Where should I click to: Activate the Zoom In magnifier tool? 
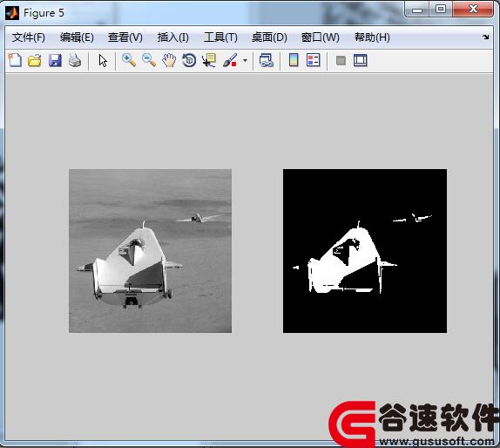pos(129,60)
